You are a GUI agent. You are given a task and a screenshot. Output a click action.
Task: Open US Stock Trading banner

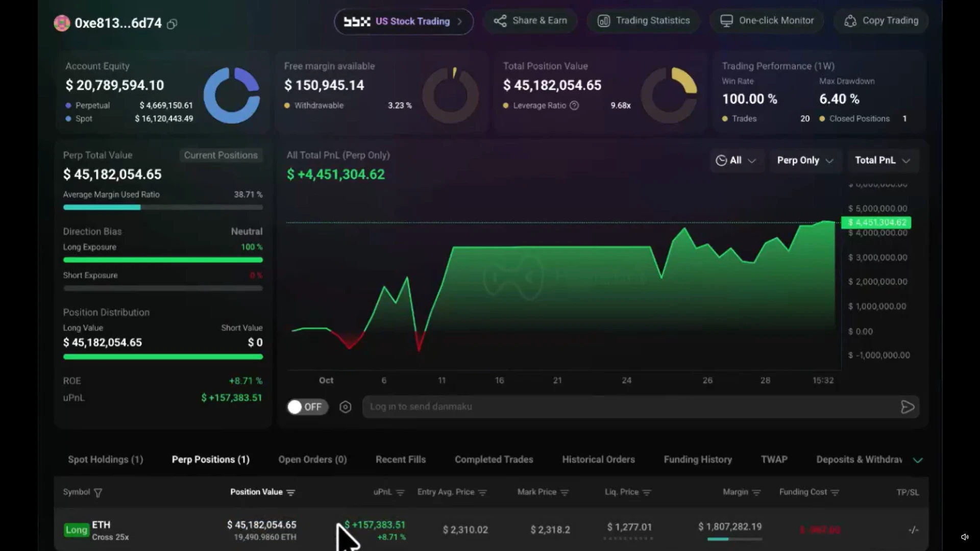coord(403,21)
